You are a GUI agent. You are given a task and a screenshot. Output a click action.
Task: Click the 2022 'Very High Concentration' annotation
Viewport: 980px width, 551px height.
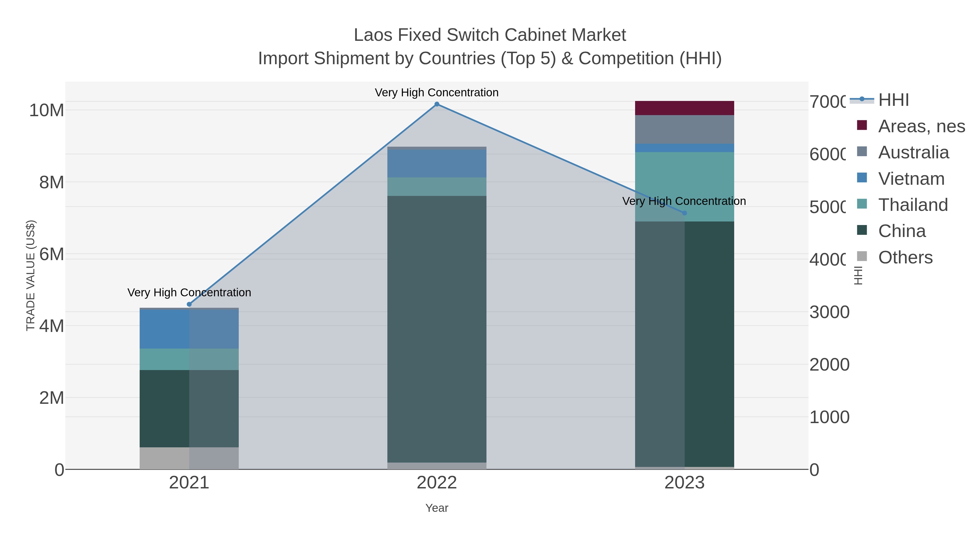click(437, 93)
